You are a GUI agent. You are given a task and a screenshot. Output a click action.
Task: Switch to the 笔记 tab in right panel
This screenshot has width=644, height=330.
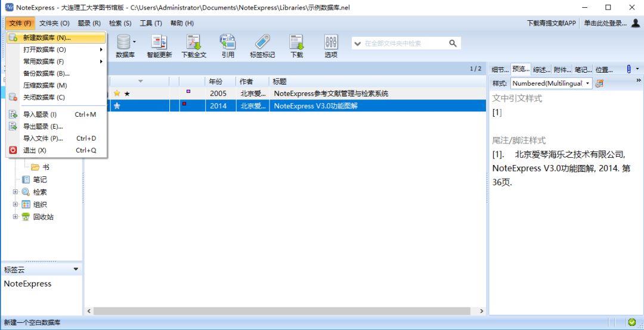coord(583,69)
